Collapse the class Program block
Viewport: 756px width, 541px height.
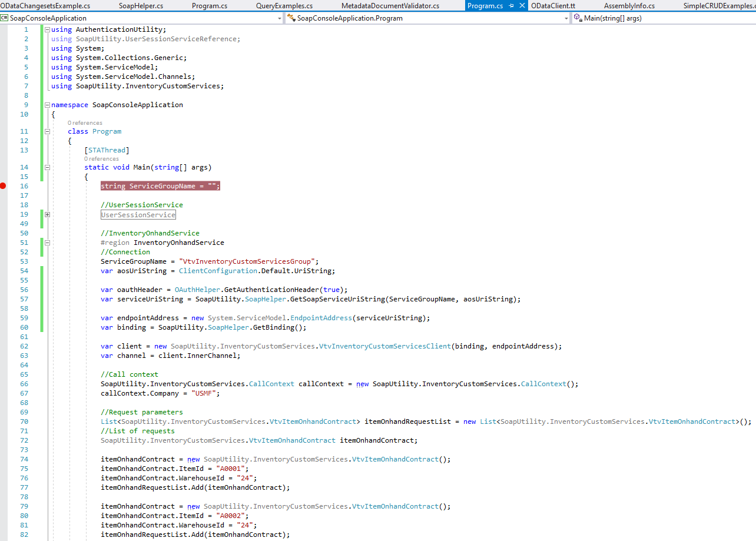click(x=47, y=131)
